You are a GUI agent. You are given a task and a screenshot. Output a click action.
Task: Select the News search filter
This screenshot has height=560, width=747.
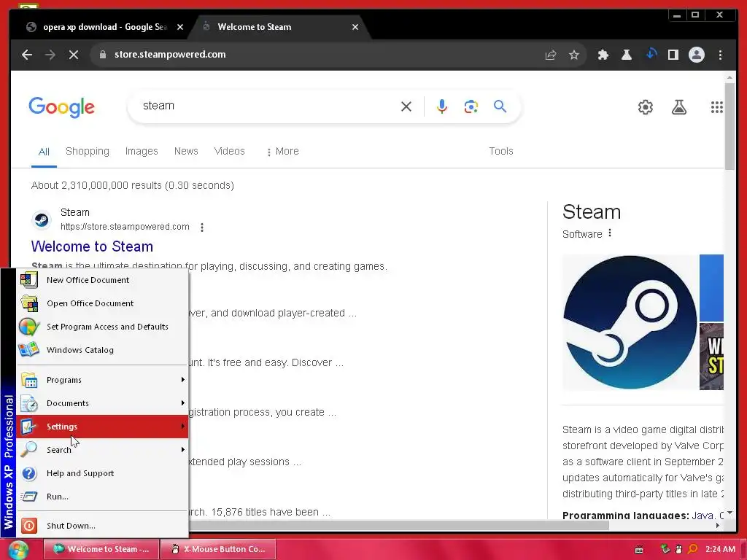186,151
